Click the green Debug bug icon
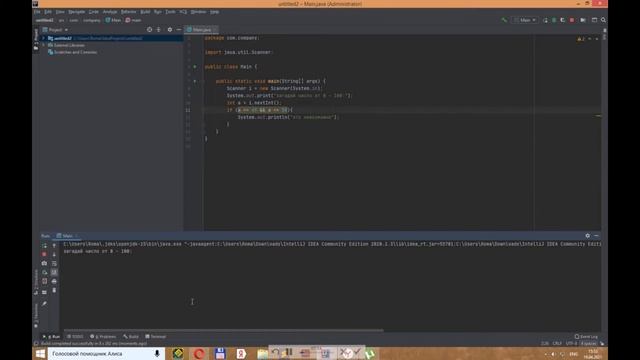 (x=554, y=20)
